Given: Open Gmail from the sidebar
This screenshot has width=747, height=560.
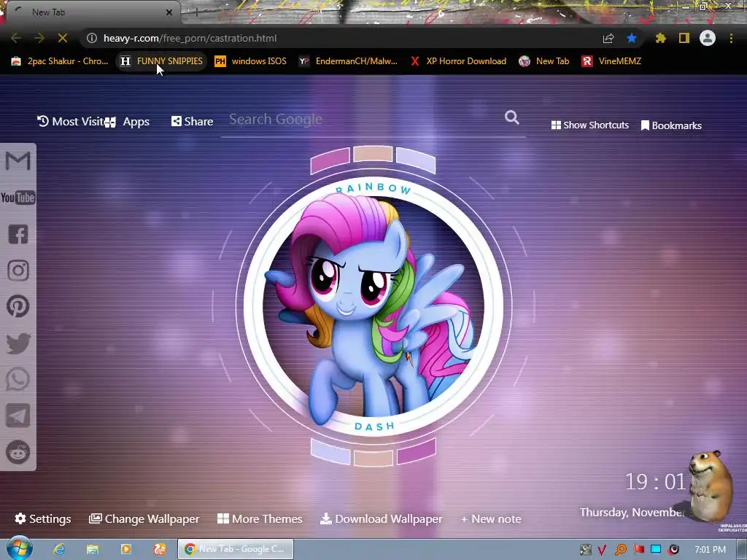Looking at the screenshot, I should coord(18,161).
